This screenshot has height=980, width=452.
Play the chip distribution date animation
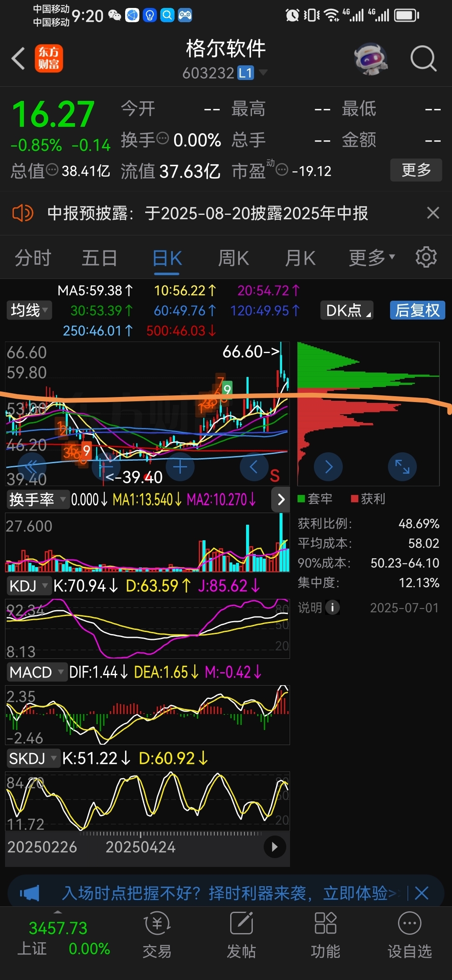pos(275,847)
